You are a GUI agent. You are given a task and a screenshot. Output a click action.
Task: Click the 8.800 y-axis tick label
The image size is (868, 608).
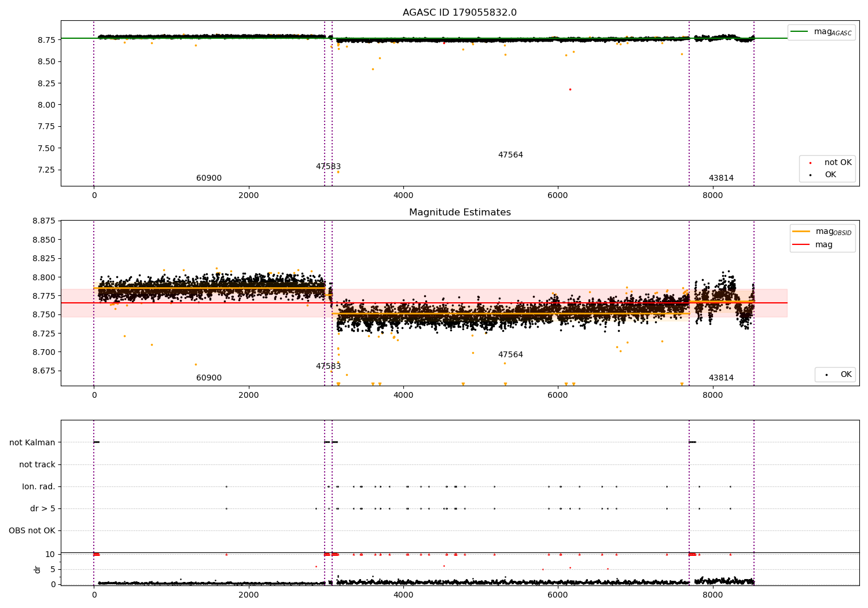(44, 277)
